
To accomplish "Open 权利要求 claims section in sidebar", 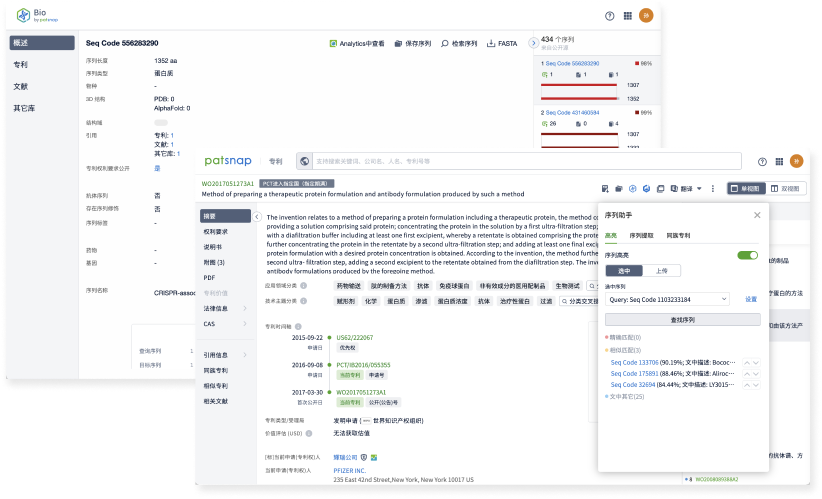I will pos(216,231).
